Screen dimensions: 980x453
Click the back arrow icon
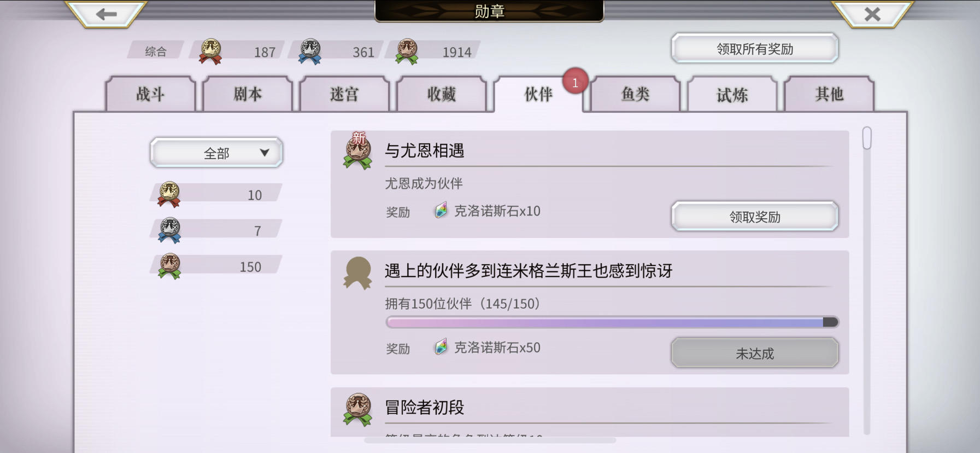click(106, 13)
